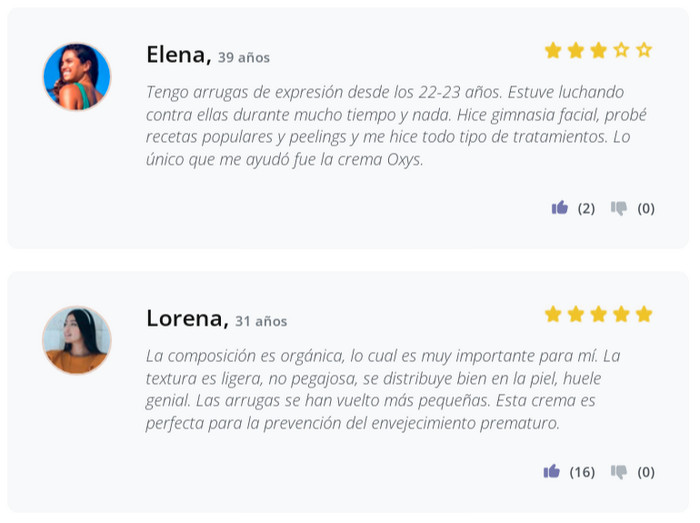Open Lorena's profile photo
700x523 pixels.
coord(76,340)
